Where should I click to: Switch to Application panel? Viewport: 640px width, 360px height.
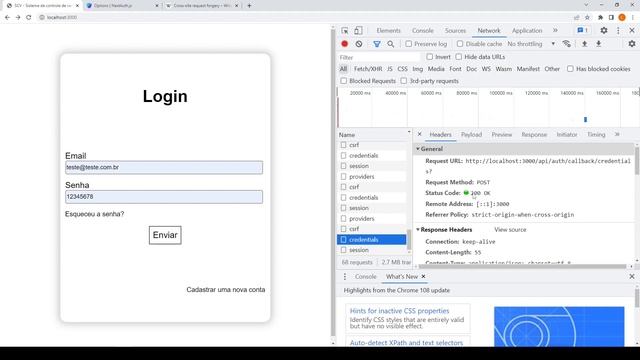pos(527,31)
